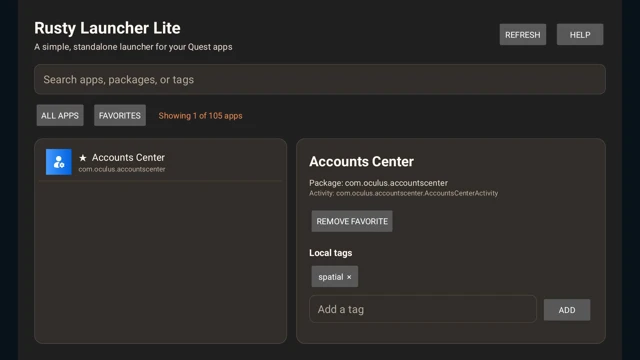Image resolution: width=640 pixels, height=360 pixels.
Task: Click the Accounts Center app icon
Action: (x=59, y=162)
